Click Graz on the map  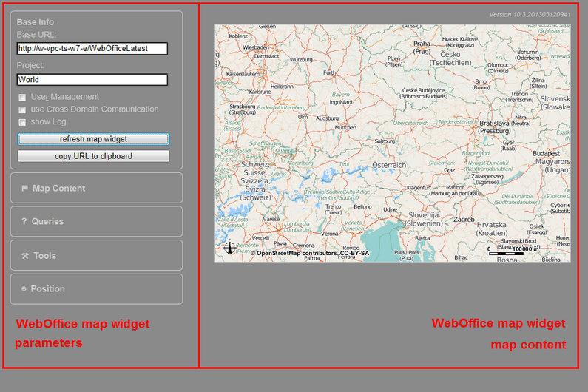coord(449,170)
